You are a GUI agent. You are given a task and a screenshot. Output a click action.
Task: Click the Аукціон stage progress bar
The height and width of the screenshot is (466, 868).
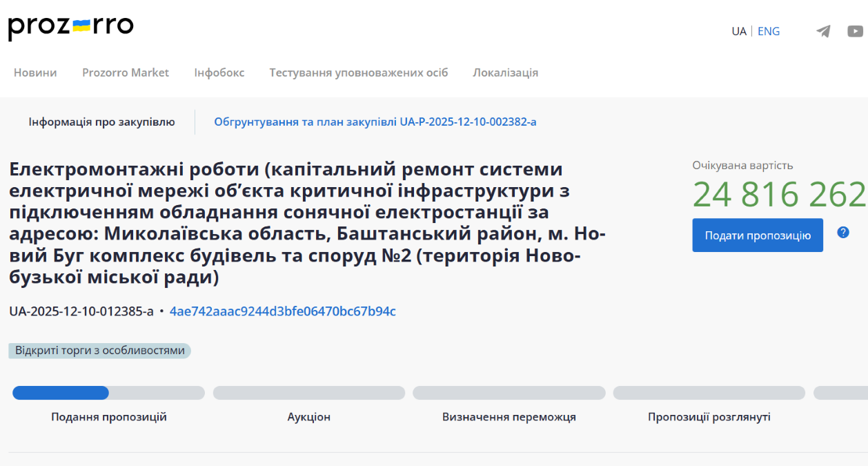(x=308, y=393)
